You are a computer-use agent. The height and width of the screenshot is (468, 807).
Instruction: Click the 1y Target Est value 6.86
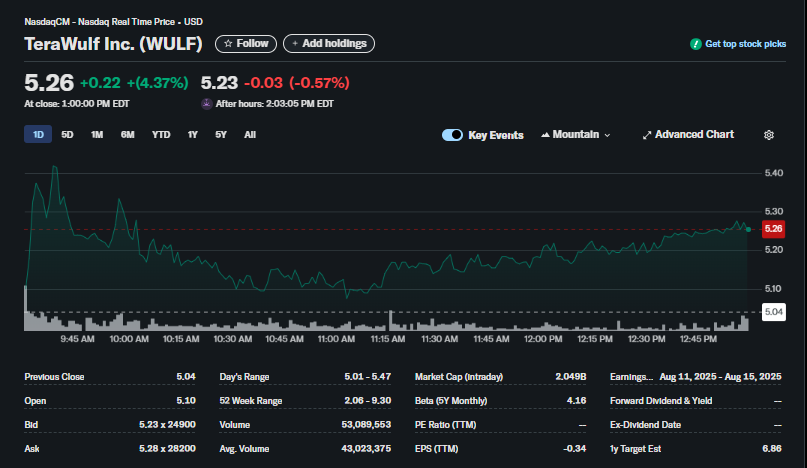(x=771, y=449)
